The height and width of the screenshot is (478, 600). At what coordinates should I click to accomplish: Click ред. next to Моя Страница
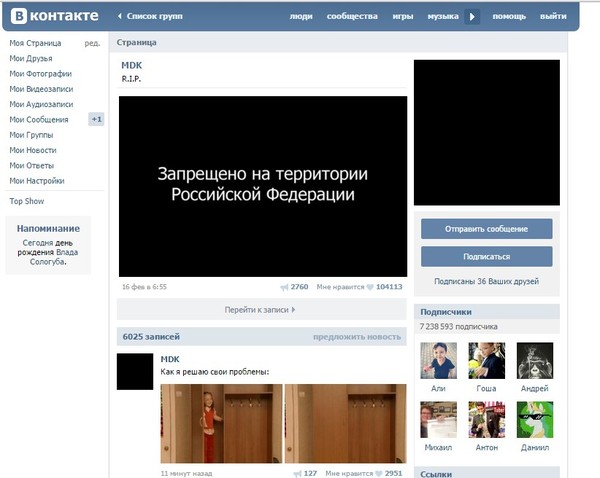[x=92, y=43]
